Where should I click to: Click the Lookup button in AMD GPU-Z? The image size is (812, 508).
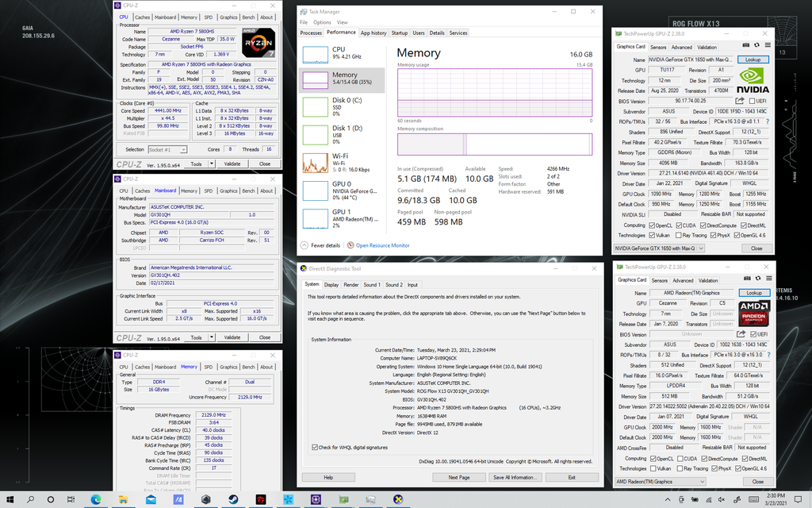coord(754,293)
